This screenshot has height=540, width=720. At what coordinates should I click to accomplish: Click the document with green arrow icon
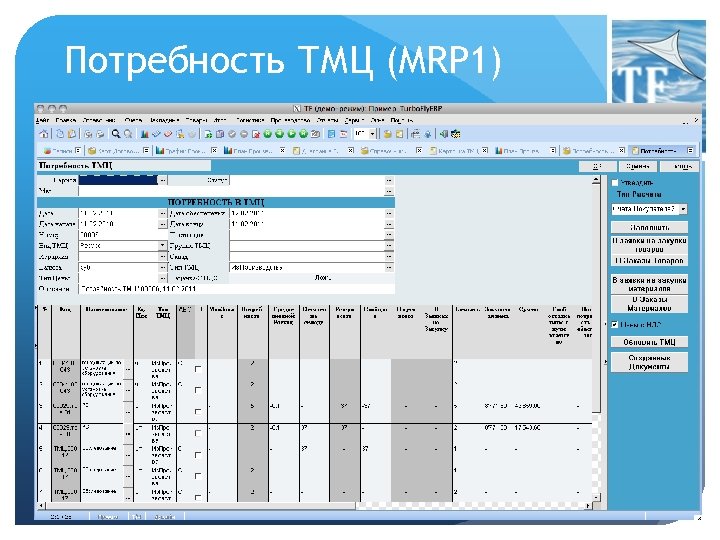(x=208, y=134)
